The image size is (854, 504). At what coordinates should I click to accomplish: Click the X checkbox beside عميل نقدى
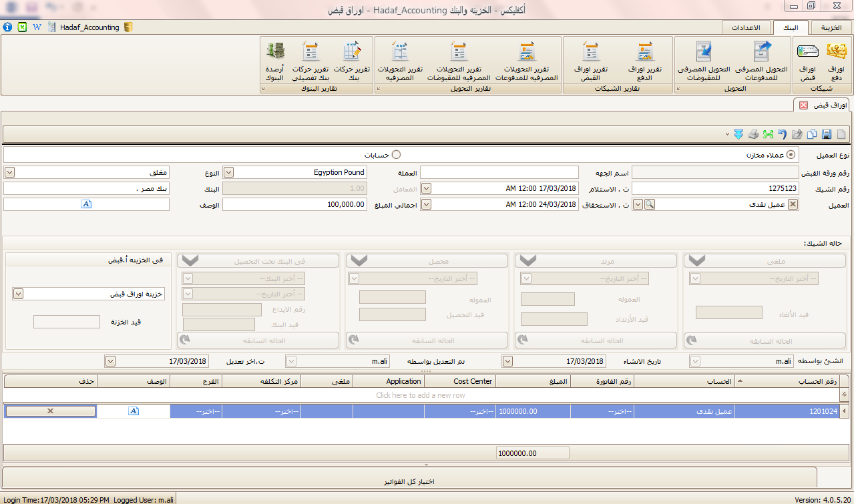[793, 205]
